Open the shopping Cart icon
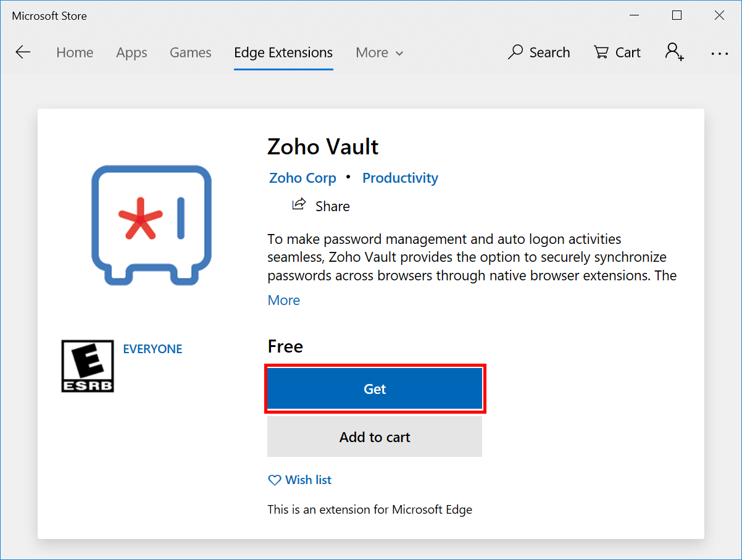Image resolution: width=742 pixels, height=560 pixels. [601, 52]
